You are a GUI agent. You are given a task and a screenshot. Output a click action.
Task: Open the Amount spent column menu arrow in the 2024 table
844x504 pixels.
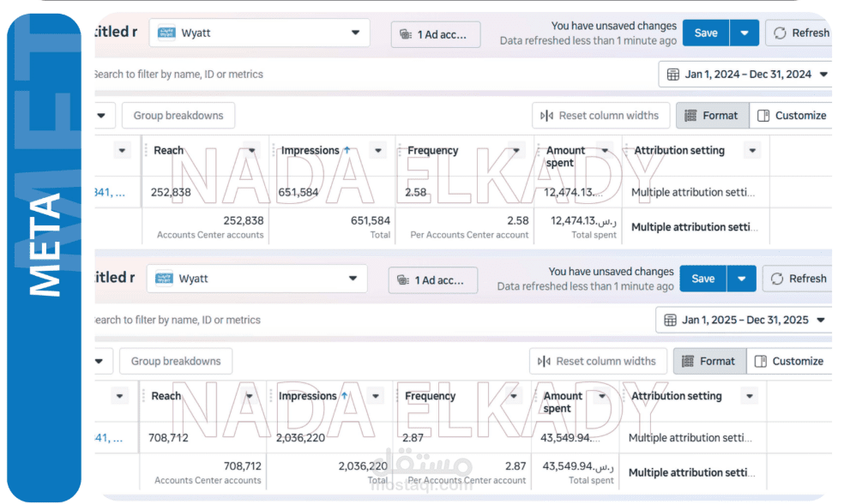click(x=605, y=151)
